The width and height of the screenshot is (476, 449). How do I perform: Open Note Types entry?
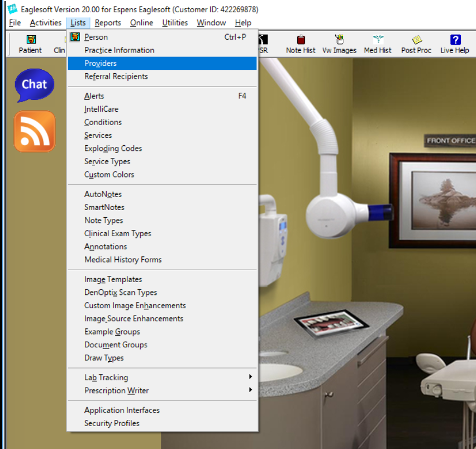(x=162, y=220)
